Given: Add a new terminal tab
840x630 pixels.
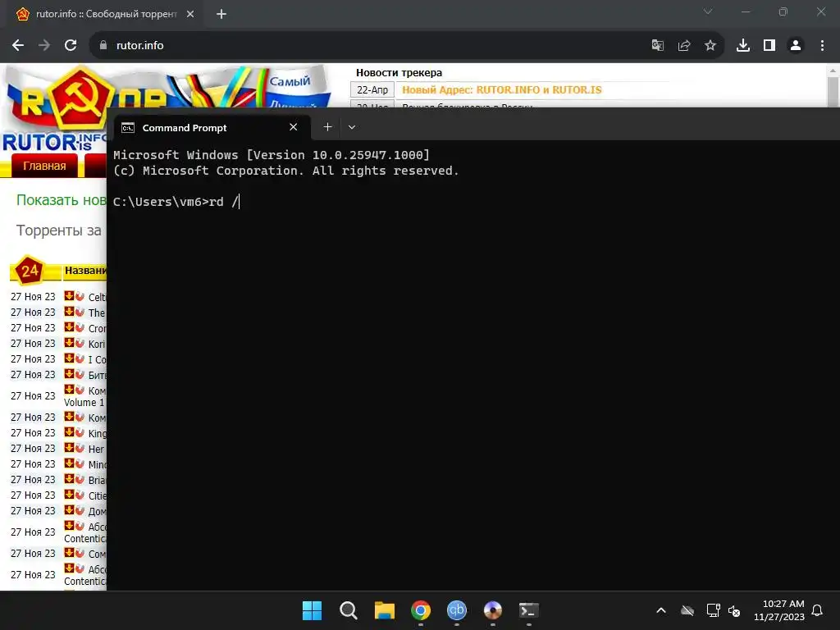Looking at the screenshot, I should 327,127.
